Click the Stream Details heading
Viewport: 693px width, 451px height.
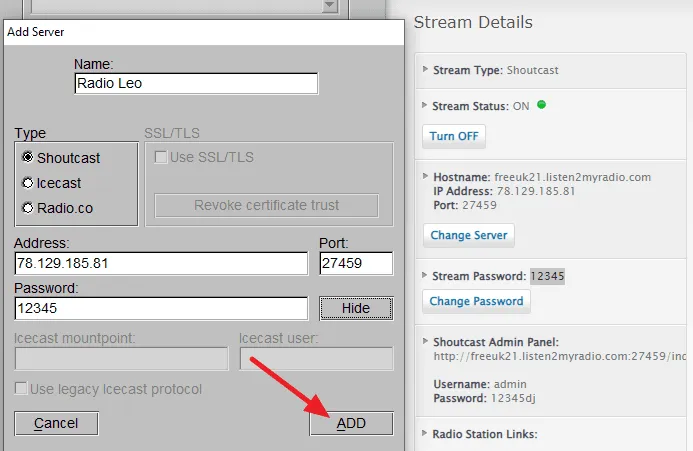coord(473,22)
